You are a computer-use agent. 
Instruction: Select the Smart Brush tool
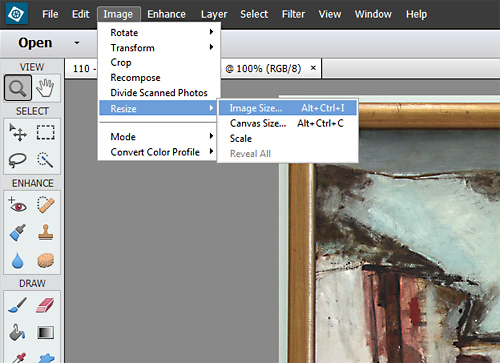pyautogui.click(x=18, y=232)
